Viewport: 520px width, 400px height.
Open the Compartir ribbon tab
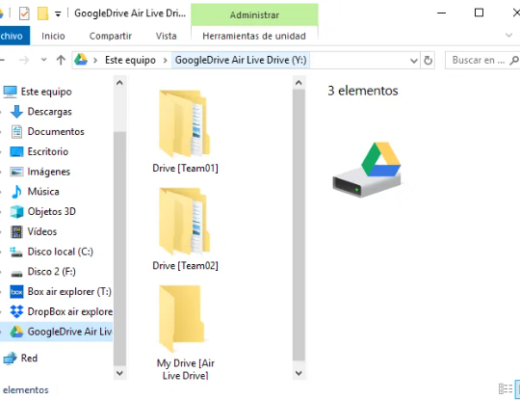110,36
